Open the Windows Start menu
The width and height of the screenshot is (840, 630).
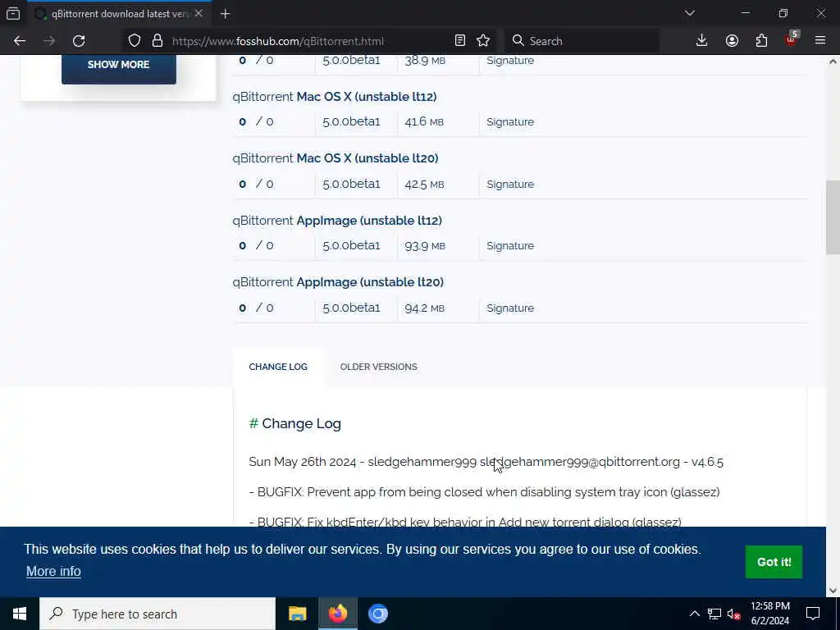tap(20, 614)
